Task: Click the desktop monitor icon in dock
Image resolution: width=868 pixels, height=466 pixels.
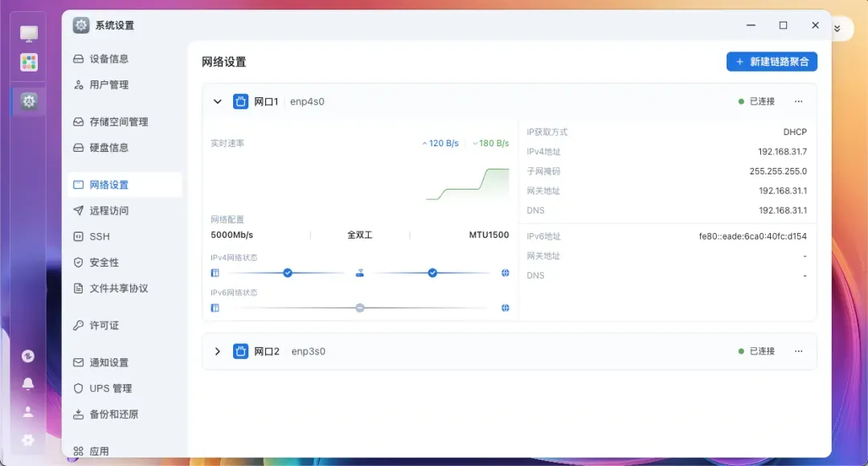Action: 29,34
